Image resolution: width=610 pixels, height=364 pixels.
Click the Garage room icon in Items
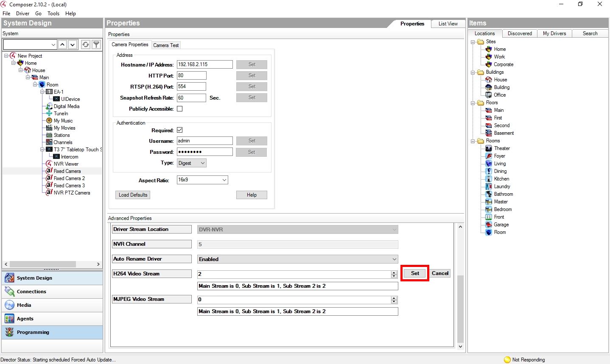489,225
